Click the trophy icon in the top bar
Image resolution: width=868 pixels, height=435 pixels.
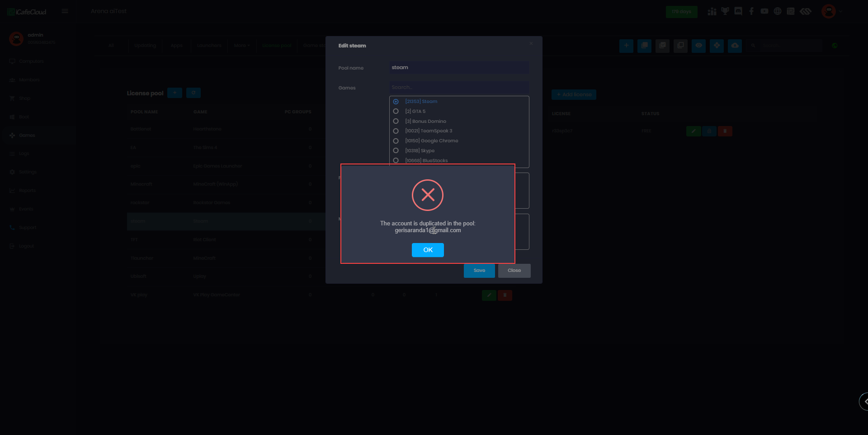tap(725, 11)
